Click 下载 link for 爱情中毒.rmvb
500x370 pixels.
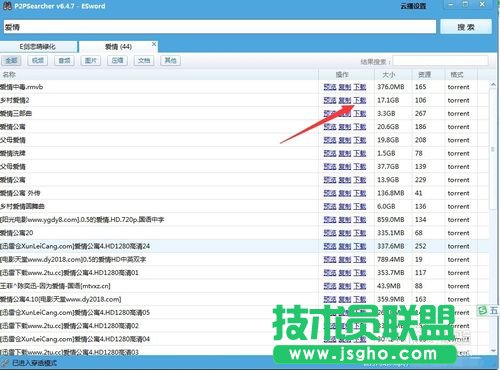[x=360, y=87]
